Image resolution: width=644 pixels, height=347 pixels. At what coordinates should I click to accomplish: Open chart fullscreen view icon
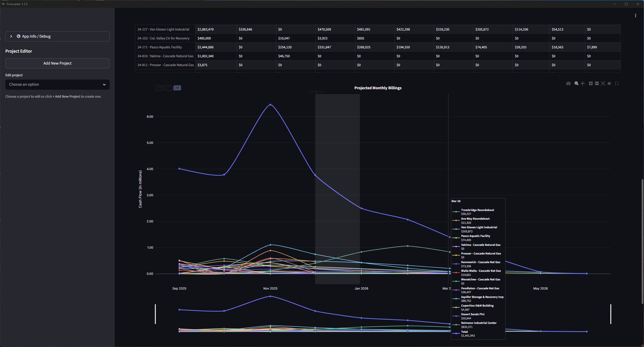click(x=617, y=83)
